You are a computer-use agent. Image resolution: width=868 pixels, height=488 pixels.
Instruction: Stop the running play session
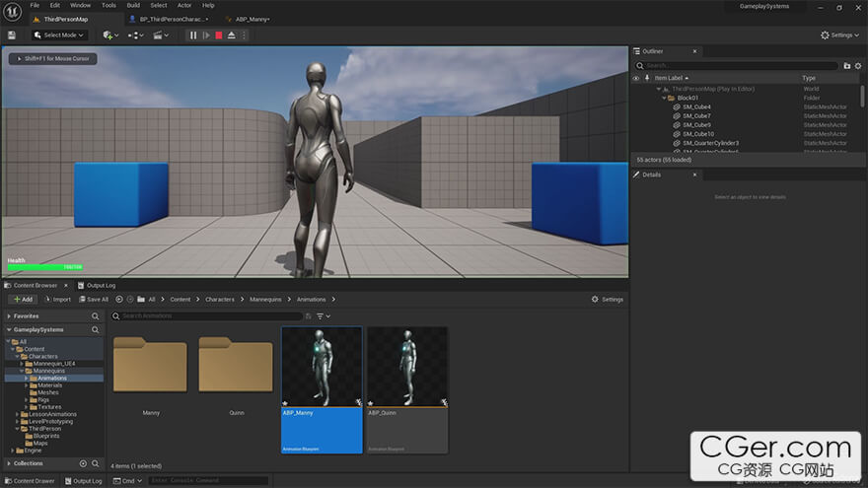tap(218, 35)
